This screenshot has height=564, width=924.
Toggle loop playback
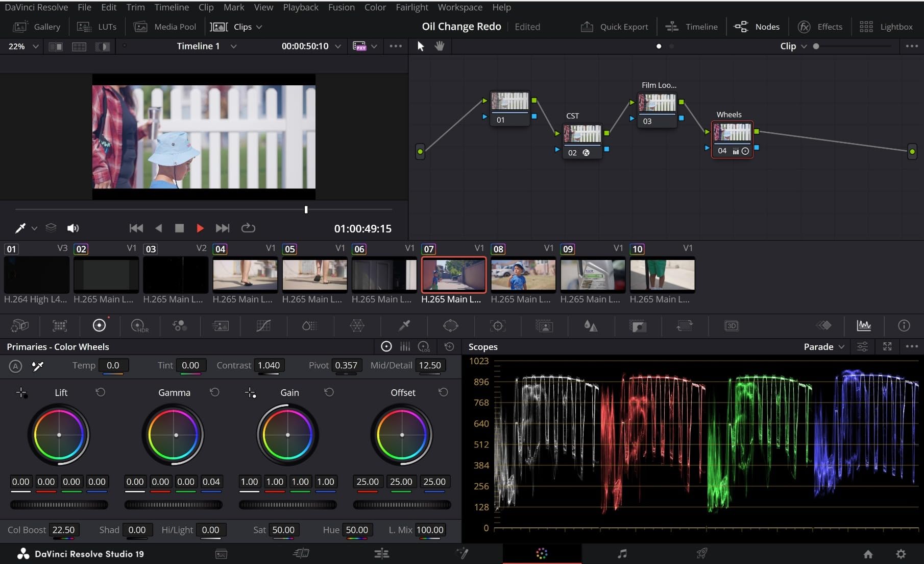click(248, 228)
